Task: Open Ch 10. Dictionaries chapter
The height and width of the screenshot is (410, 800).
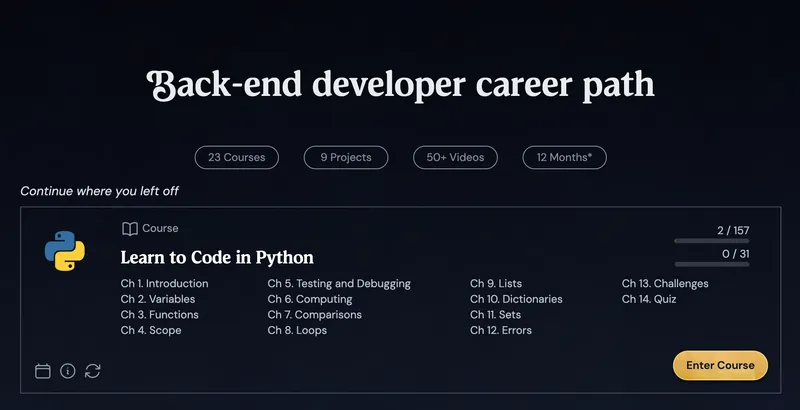Action: tap(516, 299)
